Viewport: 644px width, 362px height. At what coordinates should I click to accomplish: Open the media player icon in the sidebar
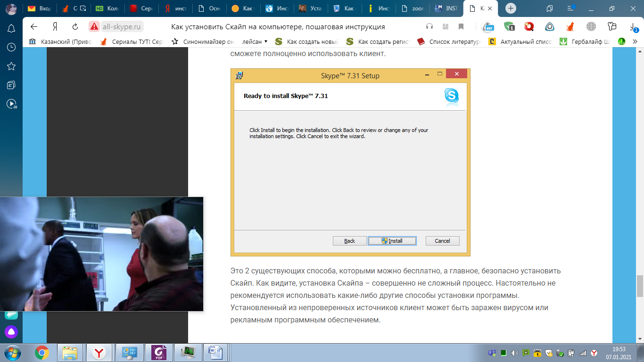(x=11, y=104)
